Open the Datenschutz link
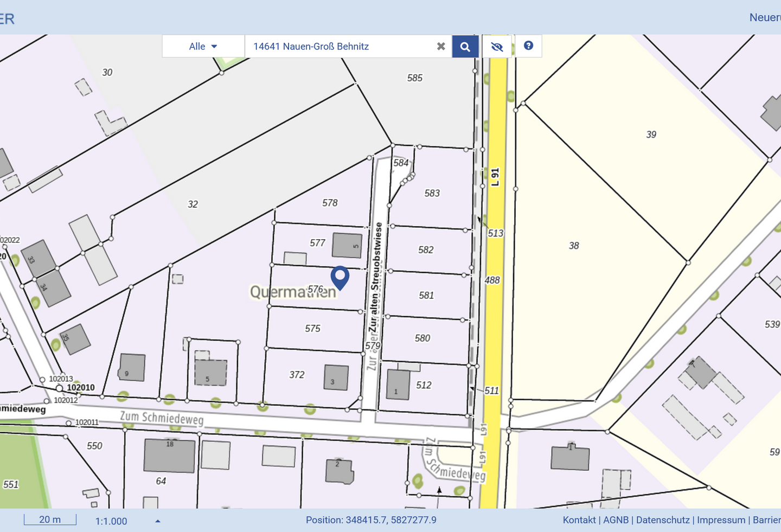The width and height of the screenshot is (781, 532). point(663,520)
